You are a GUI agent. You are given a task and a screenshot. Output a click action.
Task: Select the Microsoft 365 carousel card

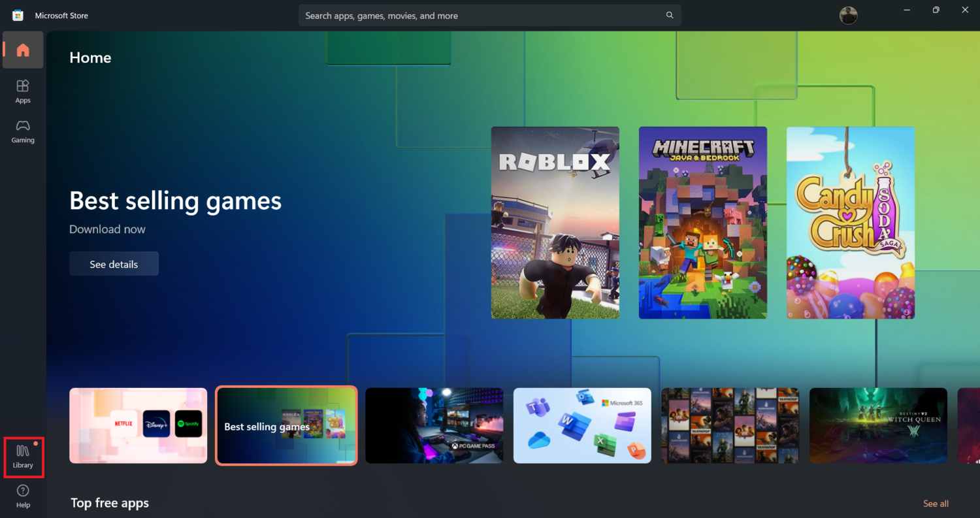582,425
